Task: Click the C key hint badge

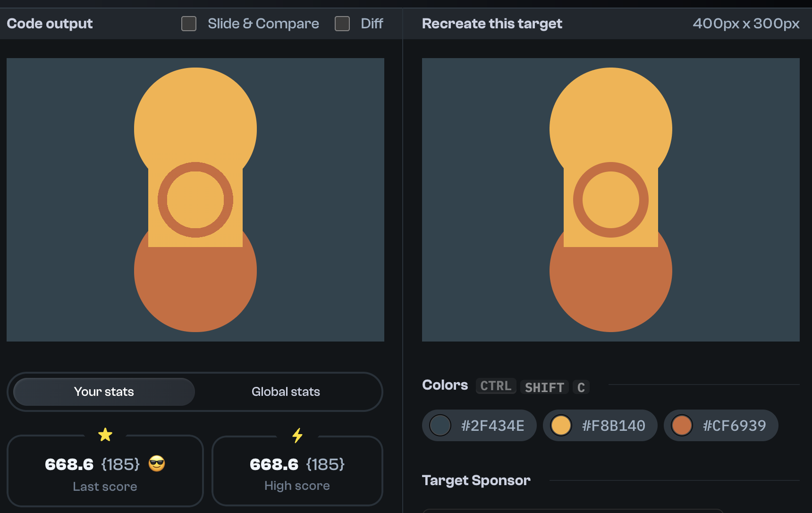Action: click(x=581, y=387)
